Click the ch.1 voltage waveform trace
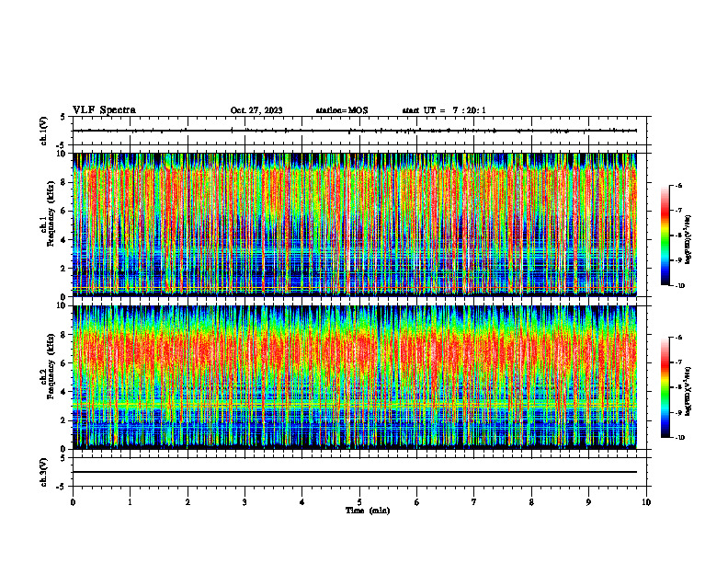The width and height of the screenshot is (728, 563). [355, 131]
